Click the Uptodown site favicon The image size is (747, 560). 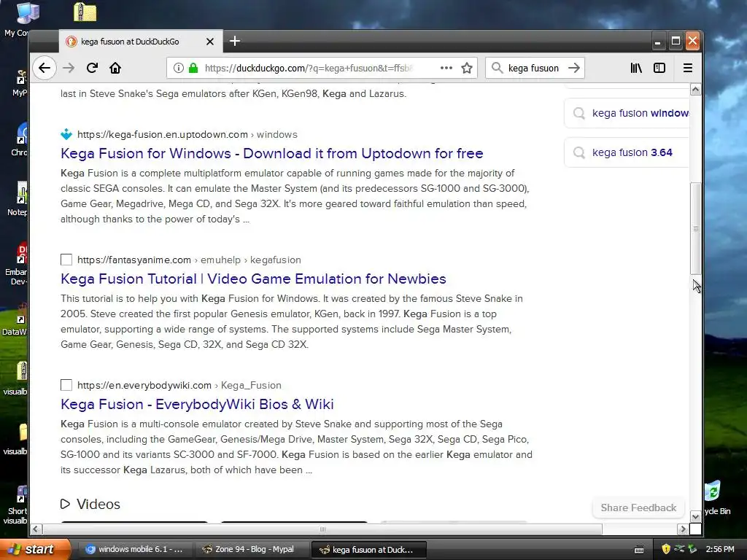pyautogui.click(x=66, y=134)
